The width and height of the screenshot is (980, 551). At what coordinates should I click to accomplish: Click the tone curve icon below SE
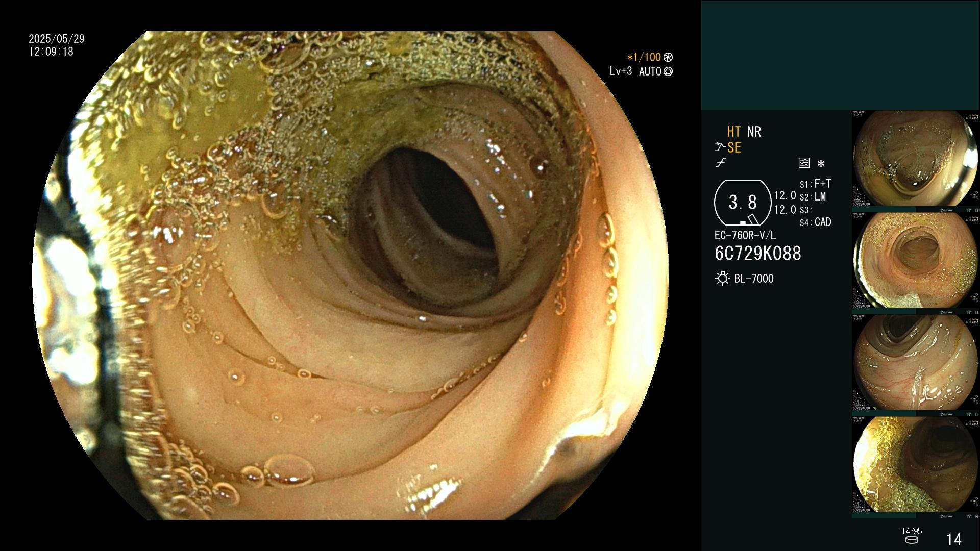(x=721, y=163)
